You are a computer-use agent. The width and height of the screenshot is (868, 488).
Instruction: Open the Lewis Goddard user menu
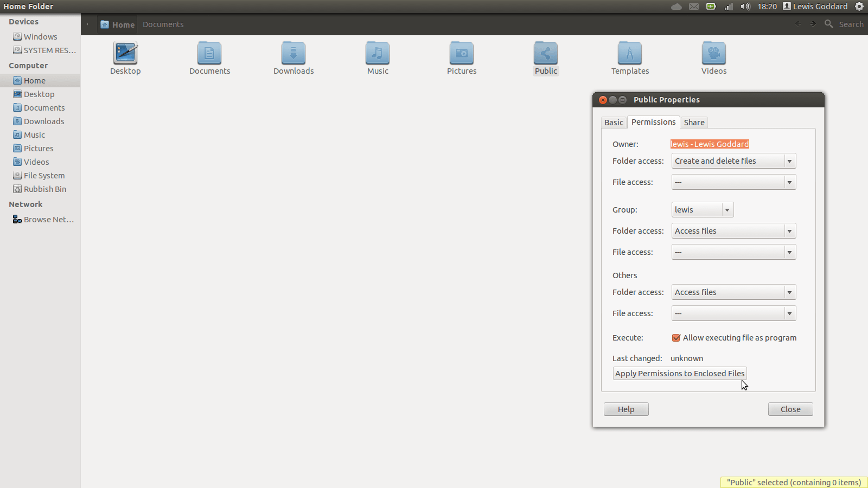[x=815, y=7]
